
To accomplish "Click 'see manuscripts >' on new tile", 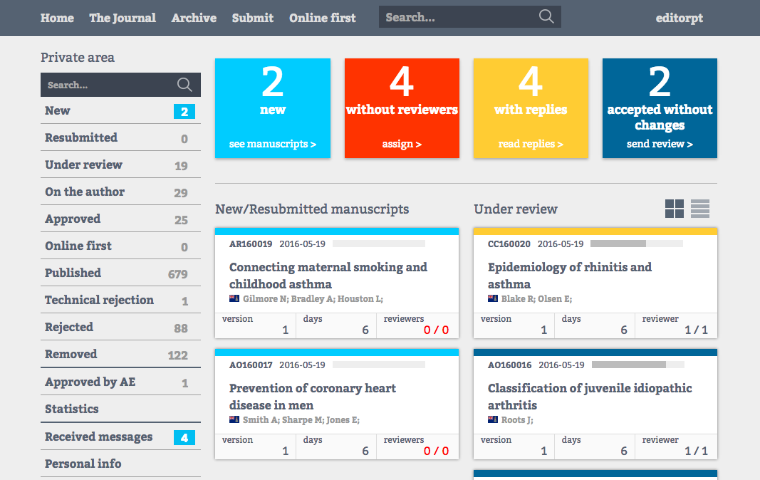I will [272, 144].
